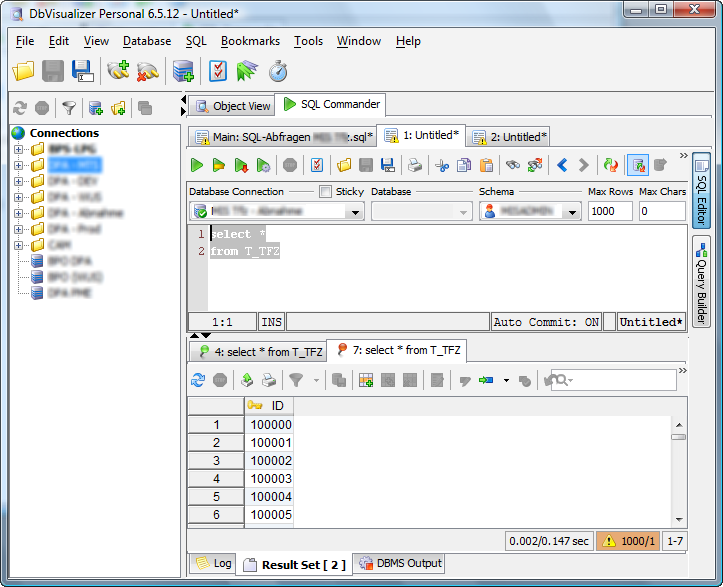Click execute current statement icon
Viewport: 723px width, 587px height.
coord(219,165)
